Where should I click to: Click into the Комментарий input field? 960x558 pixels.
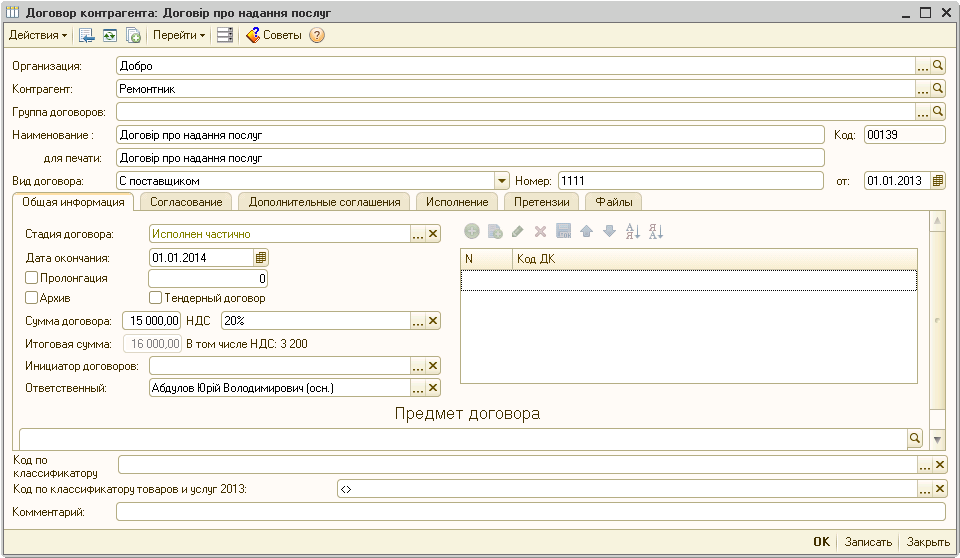tap(530, 512)
